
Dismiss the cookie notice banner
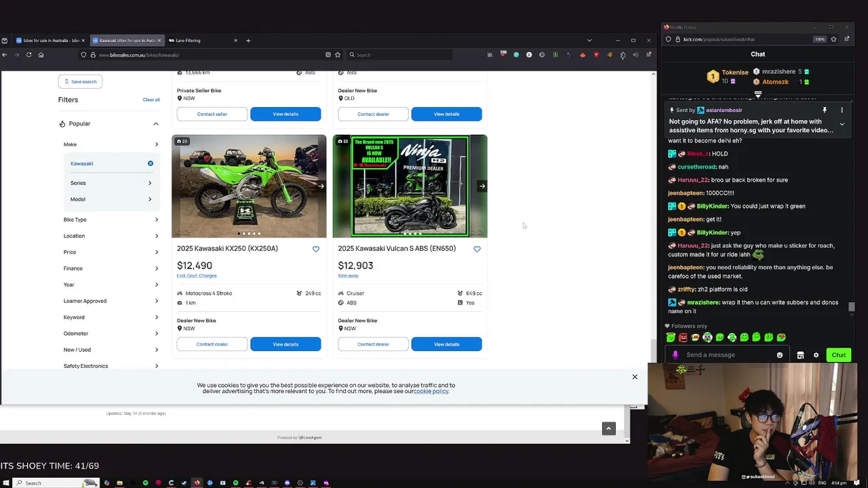[x=635, y=377]
